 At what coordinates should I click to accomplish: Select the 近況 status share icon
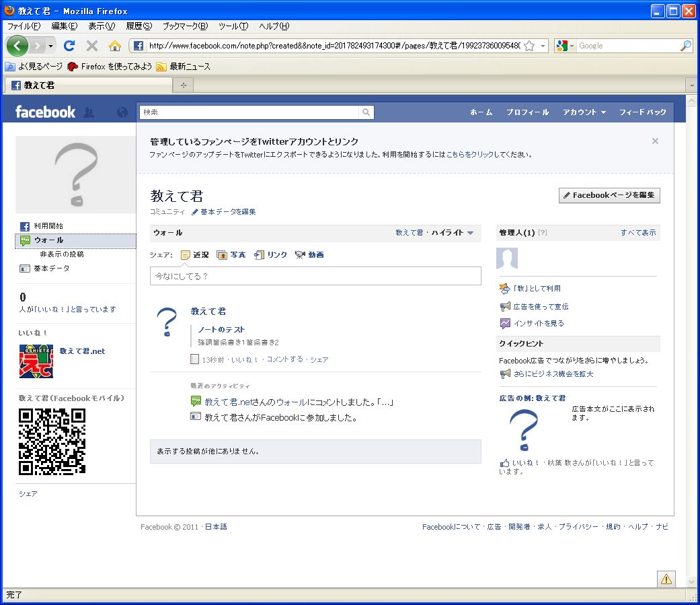(x=186, y=255)
